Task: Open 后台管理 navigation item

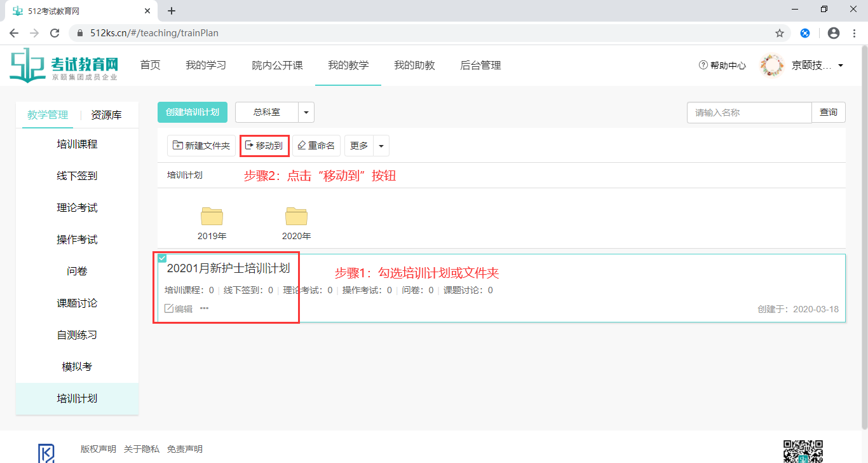Action: coord(480,65)
